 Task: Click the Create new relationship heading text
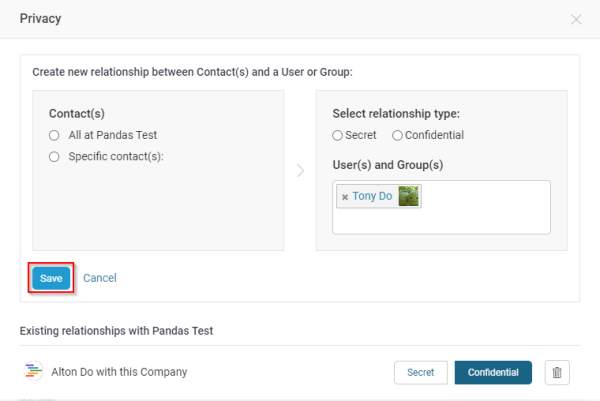pos(192,72)
